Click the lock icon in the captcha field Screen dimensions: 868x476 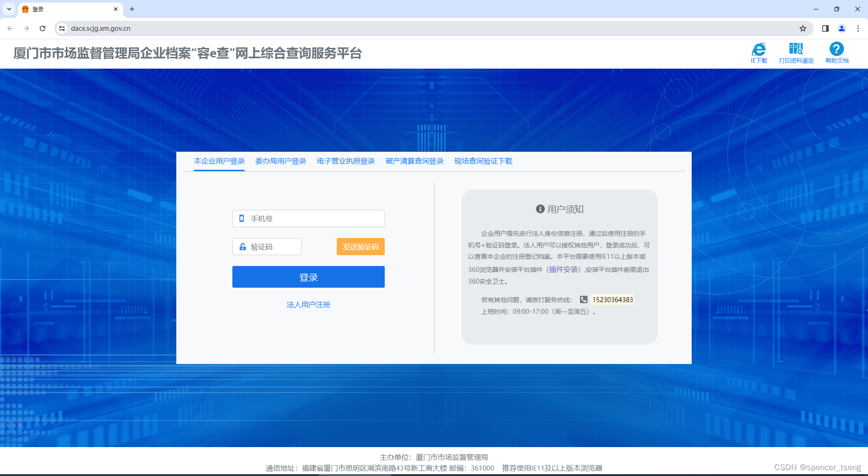click(241, 246)
